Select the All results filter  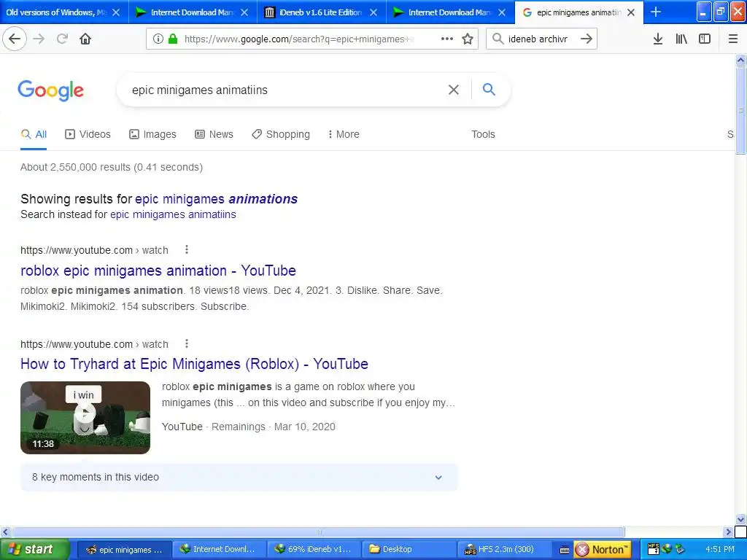pyautogui.click(x=34, y=134)
